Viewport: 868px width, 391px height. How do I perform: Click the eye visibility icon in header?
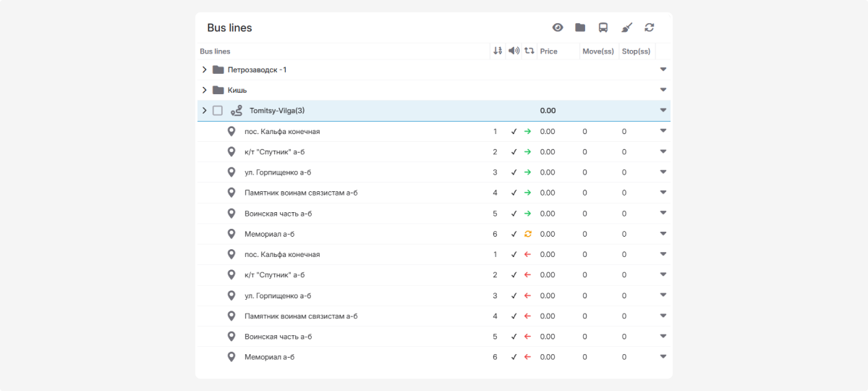pos(558,28)
